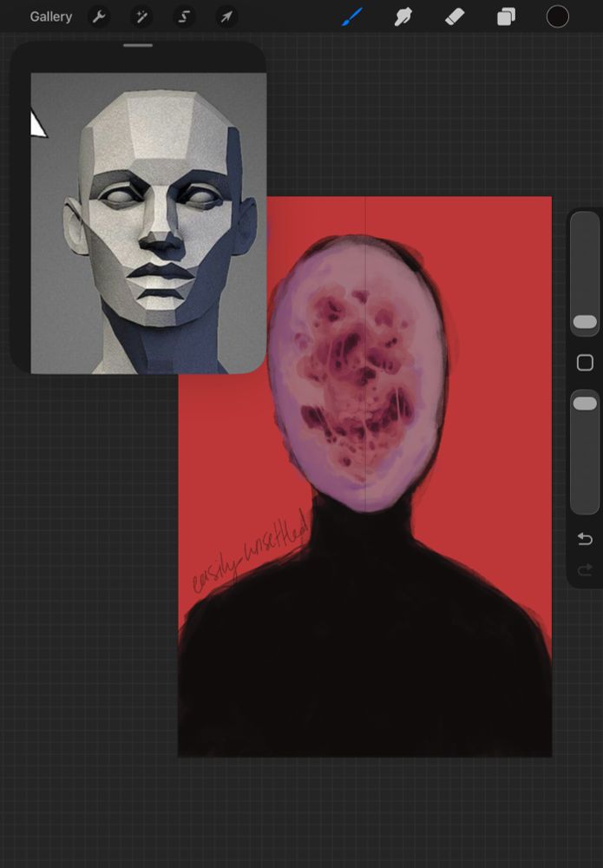Select the Selection S tool
This screenshot has width=603, height=868.
click(x=184, y=17)
